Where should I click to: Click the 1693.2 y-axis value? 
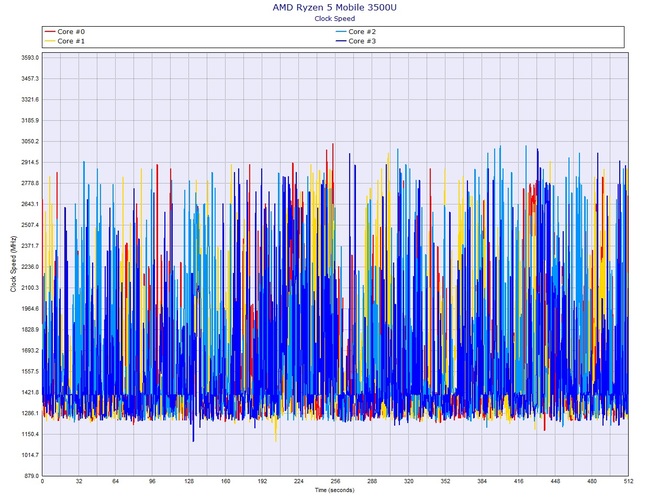pyautogui.click(x=30, y=351)
